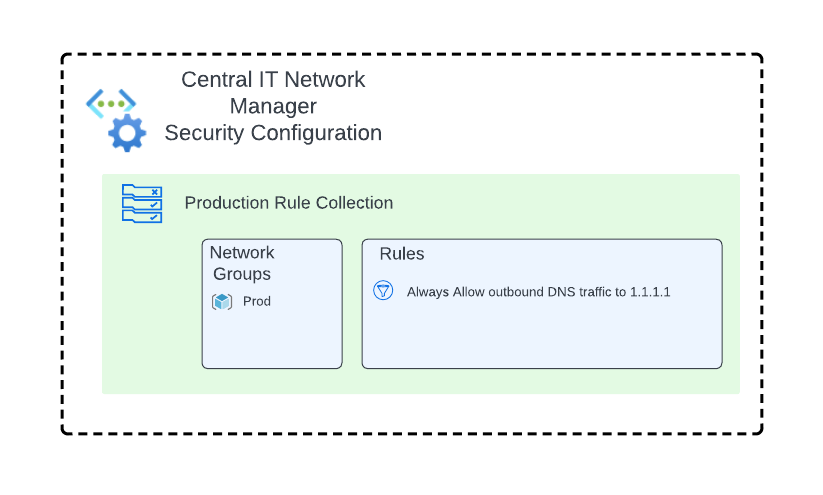Click the Prod network group cube icon
This screenshot has width=823, height=495.
tap(221, 301)
